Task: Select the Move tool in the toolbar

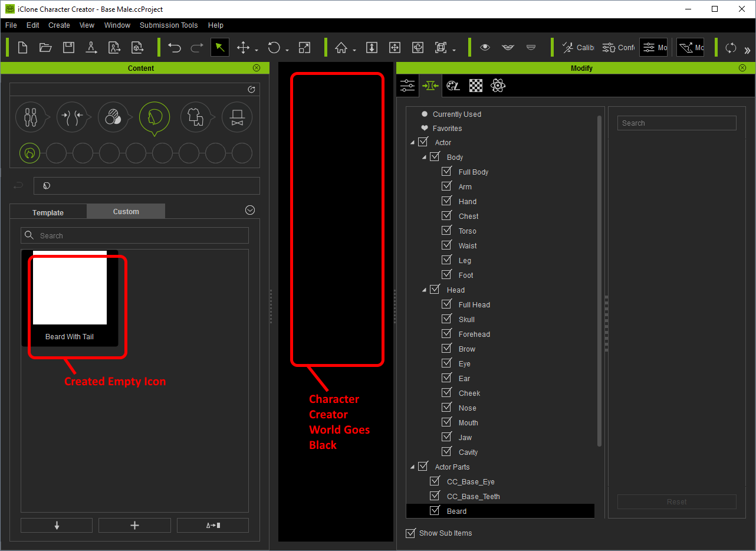Action: point(244,47)
